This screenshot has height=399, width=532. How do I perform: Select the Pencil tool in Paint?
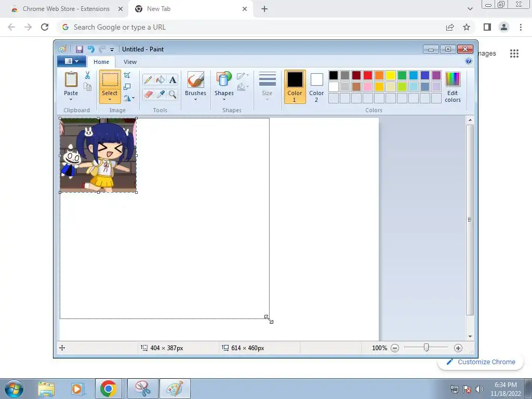click(148, 79)
